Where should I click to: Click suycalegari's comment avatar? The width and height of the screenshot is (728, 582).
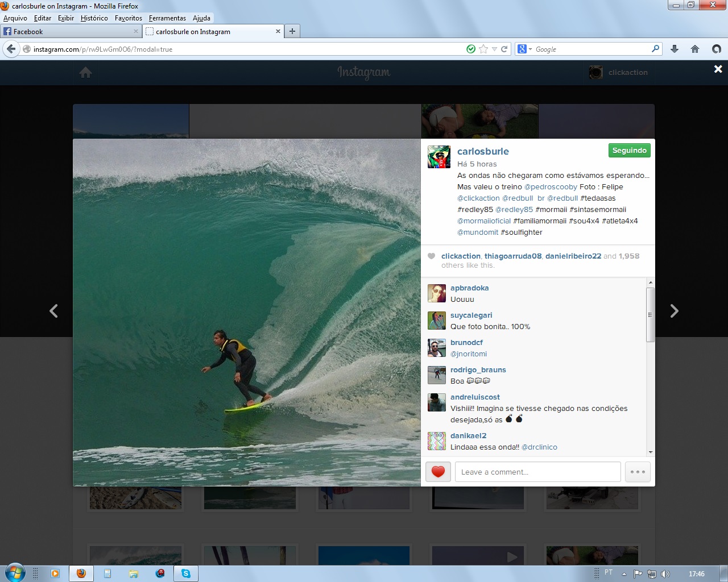click(437, 321)
